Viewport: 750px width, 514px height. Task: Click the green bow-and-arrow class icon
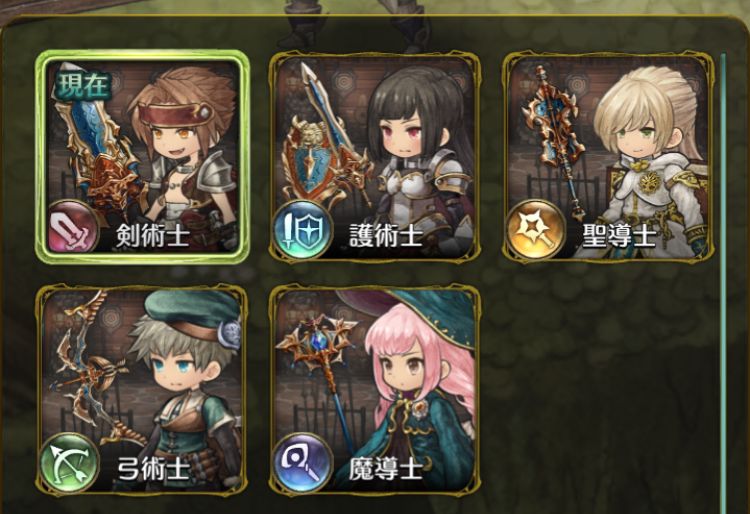[70, 462]
